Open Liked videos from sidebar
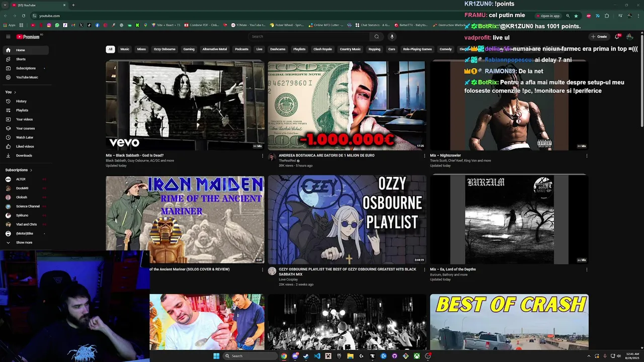Viewport: 644px width, 362px height. tap(25, 147)
